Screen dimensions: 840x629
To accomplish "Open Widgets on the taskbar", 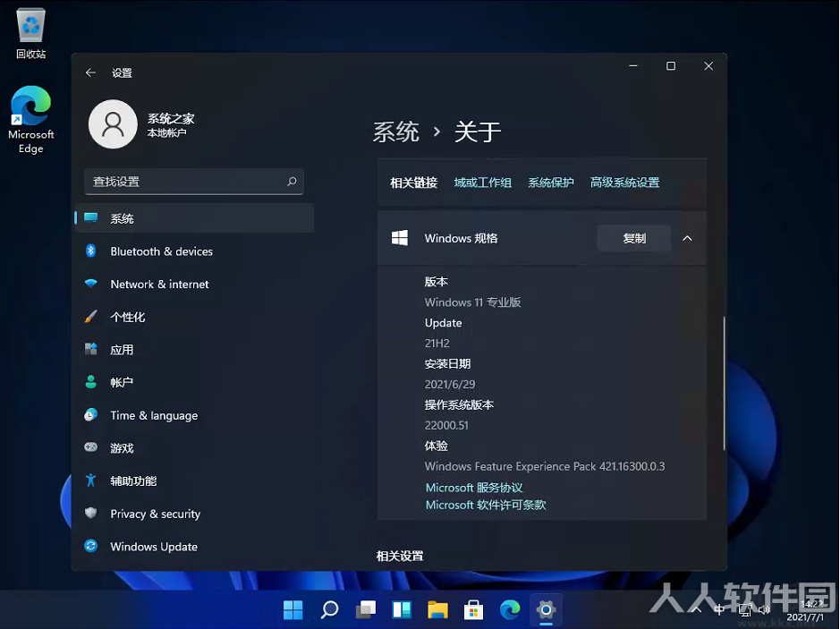I will pos(402,609).
